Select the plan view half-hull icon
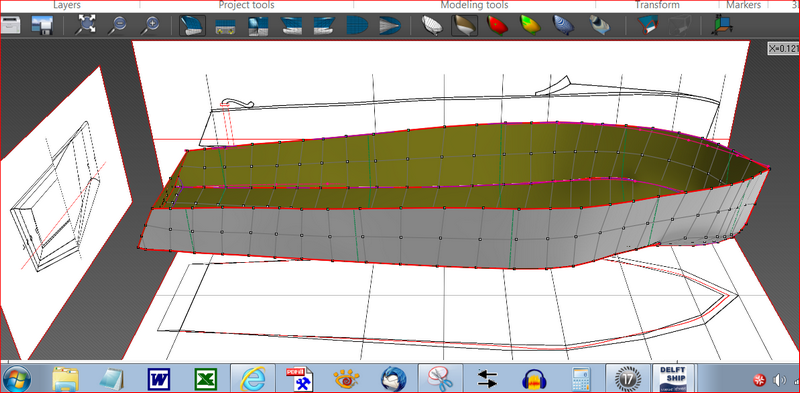Viewport: 800px width, 393px height. 357,25
